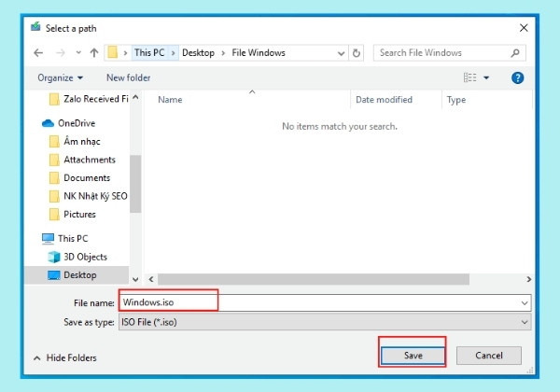Change view using the view icon
560x392 pixels.
coord(469,77)
